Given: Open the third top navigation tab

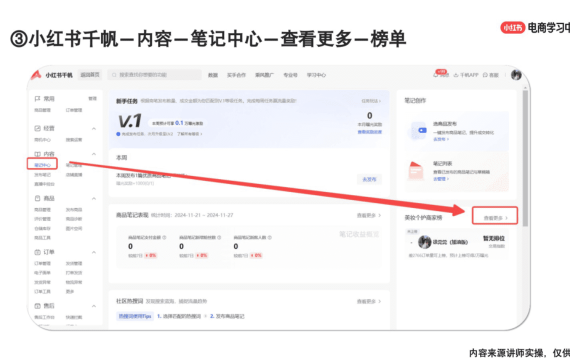Looking at the screenshot, I should click(x=264, y=75).
